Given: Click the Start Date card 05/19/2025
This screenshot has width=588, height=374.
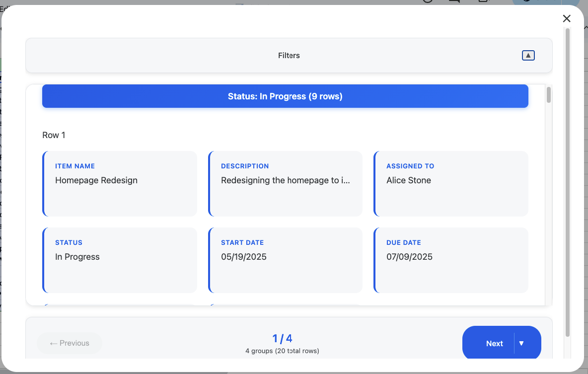Looking at the screenshot, I should 286,260.
